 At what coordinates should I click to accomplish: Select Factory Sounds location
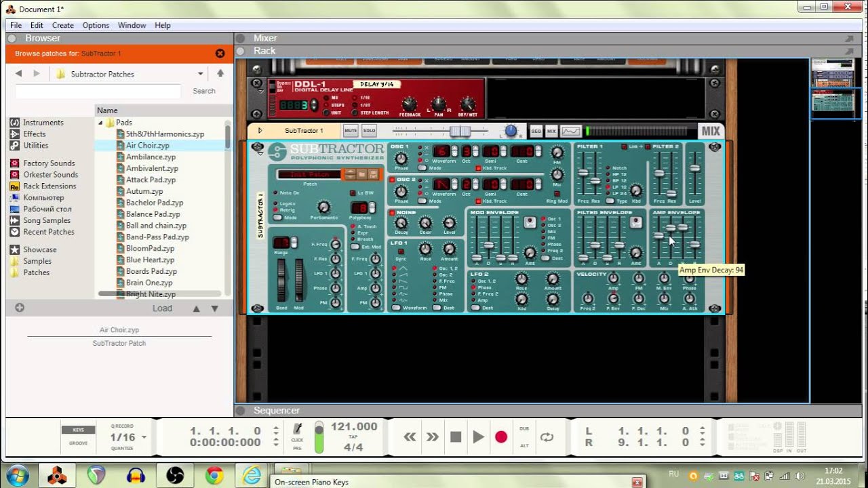pos(42,163)
